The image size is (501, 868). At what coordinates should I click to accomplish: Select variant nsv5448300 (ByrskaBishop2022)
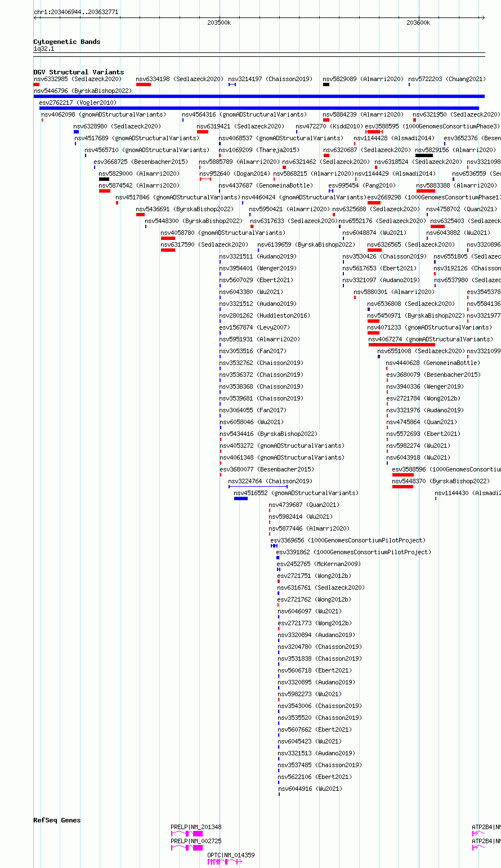click(x=194, y=221)
